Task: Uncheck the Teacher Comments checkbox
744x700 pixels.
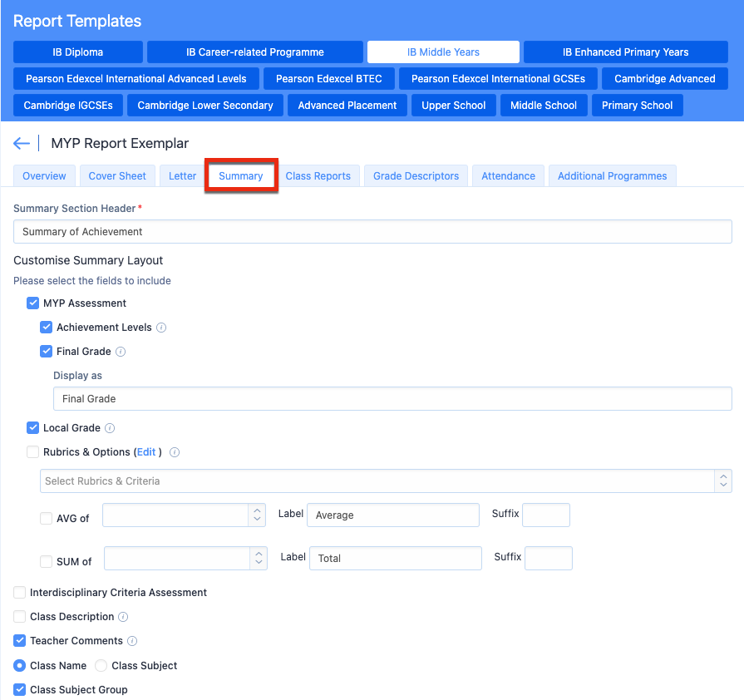Action: point(19,641)
